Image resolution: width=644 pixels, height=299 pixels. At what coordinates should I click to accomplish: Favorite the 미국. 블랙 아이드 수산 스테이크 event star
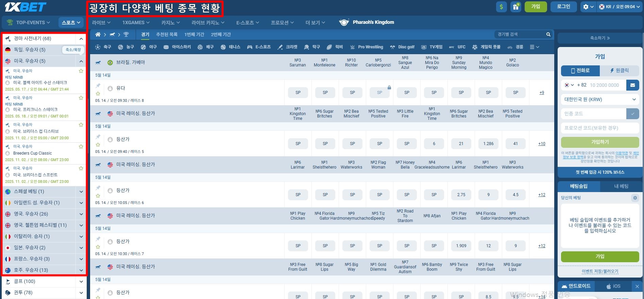point(81,71)
